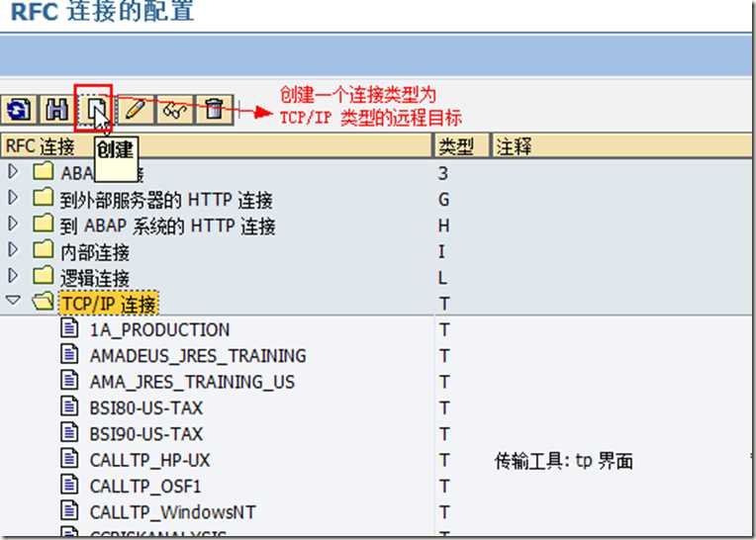Click type H of ABAP HTTP connections
The width and height of the screenshot is (756, 540).
[x=443, y=225]
